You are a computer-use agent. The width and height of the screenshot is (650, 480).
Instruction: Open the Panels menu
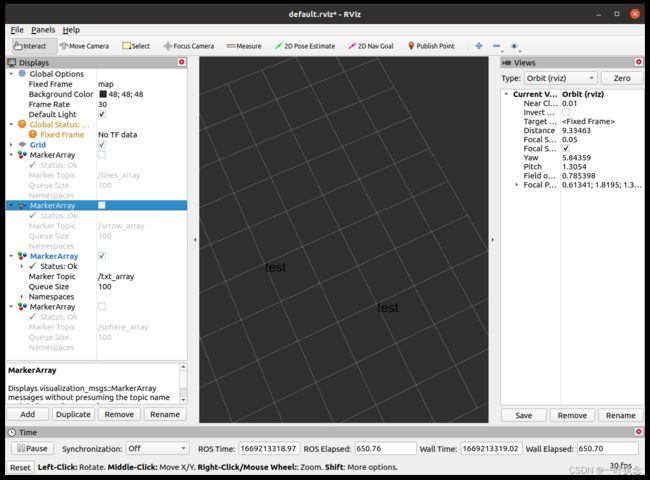pyautogui.click(x=43, y=30)
